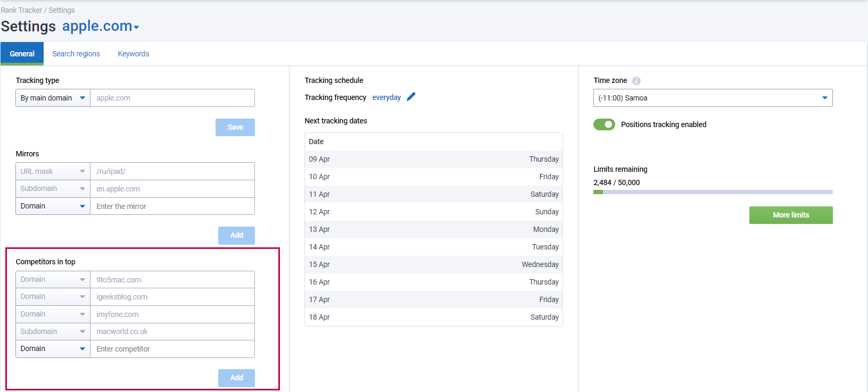Image resolution: width=868 pixels, height=392 pixels.
Task: Open the apple.com project dropdown
Action: (x=101, y=26)
